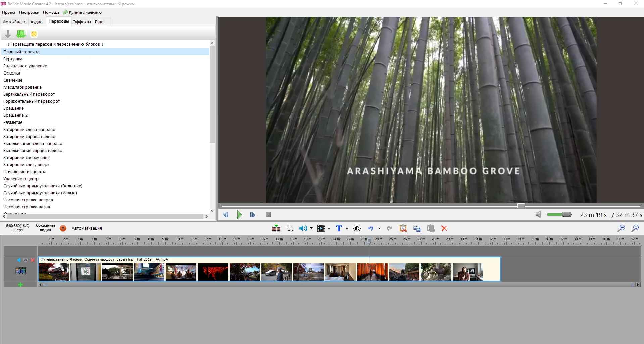Mute the preview using the speaker icon

tap(538, 215)
